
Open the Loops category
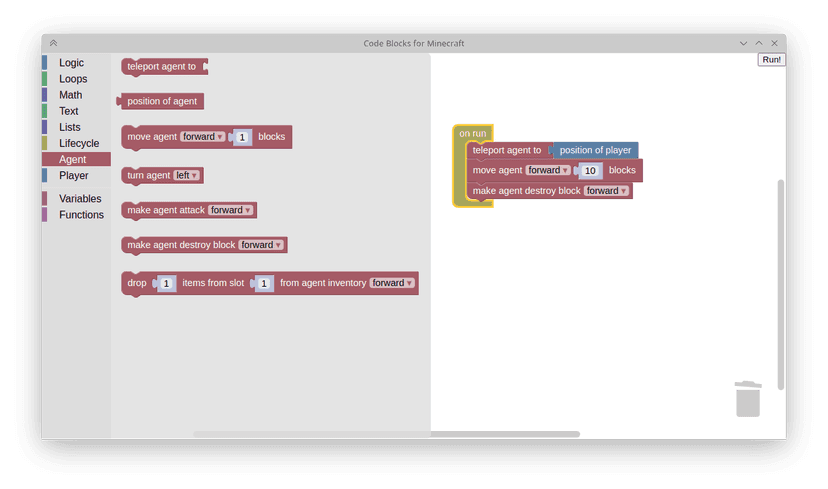pos(73,79)
